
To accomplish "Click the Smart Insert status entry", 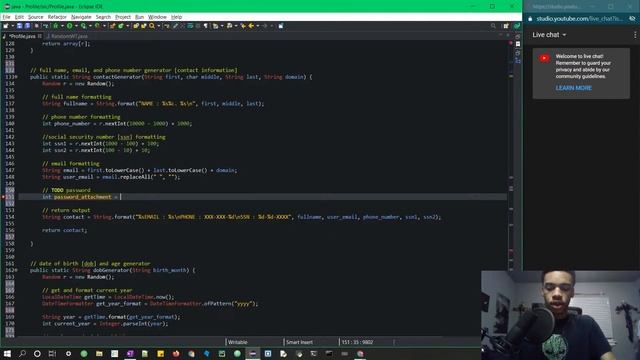I will [x=300, y=342].
